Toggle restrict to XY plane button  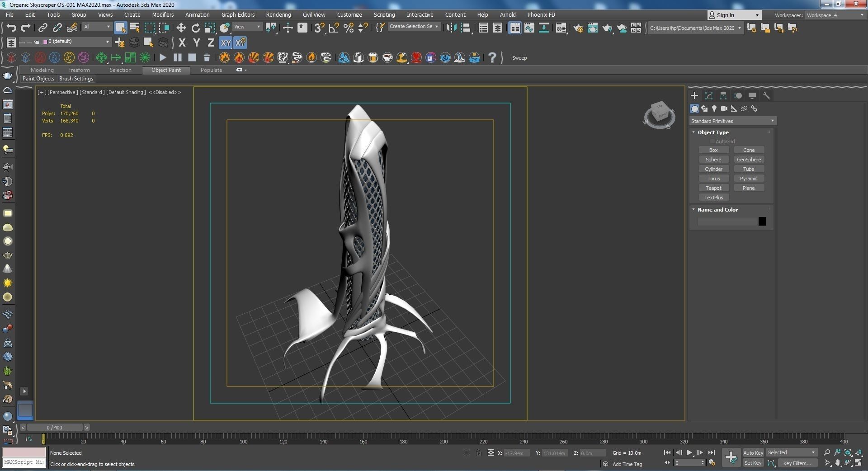226,43
